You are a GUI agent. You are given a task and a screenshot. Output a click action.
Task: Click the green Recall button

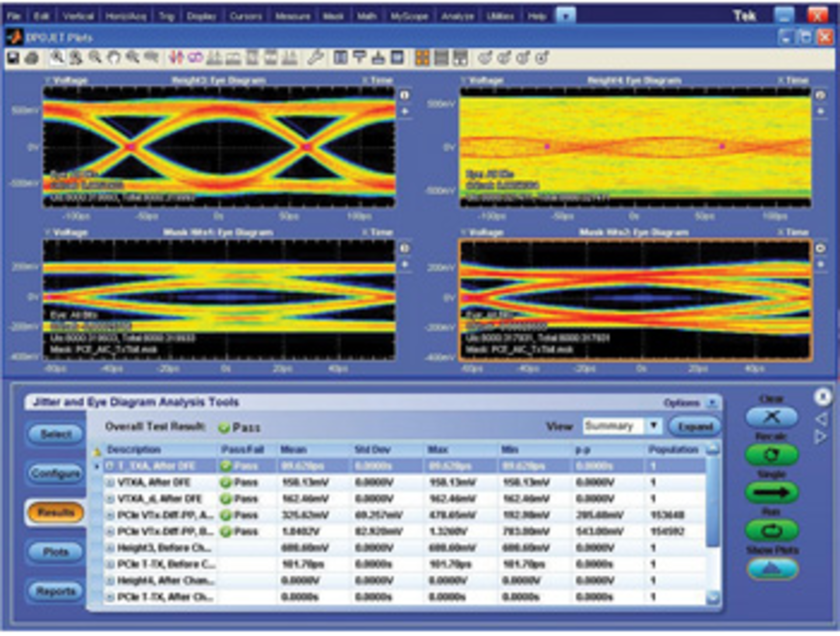771,455
